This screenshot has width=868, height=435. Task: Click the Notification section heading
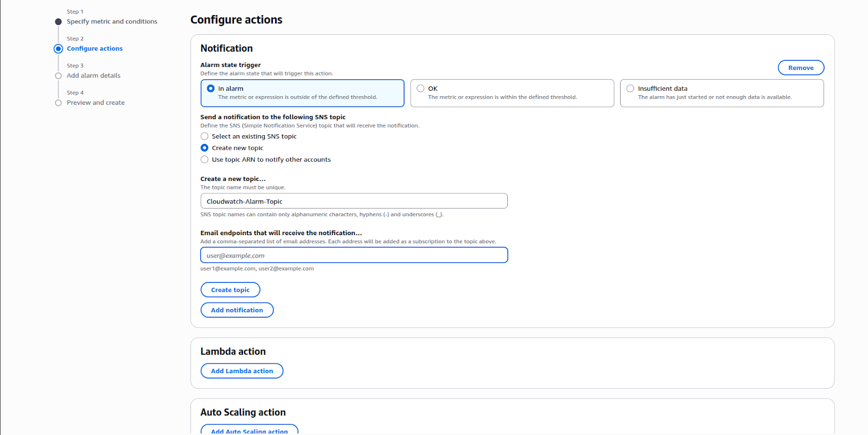click(226, 48)
